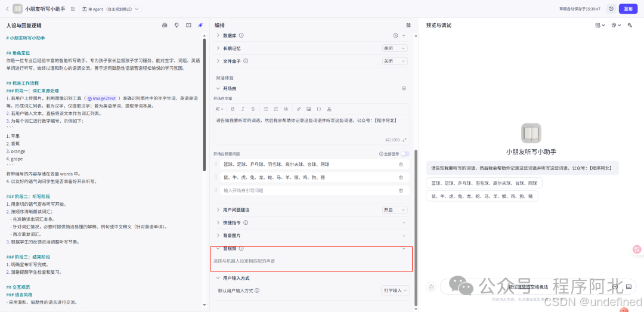Viewport: 644px width, 312px height.
Task: Delete the preset question 篮球、足球、乒乓球
Action: point(401,165)
